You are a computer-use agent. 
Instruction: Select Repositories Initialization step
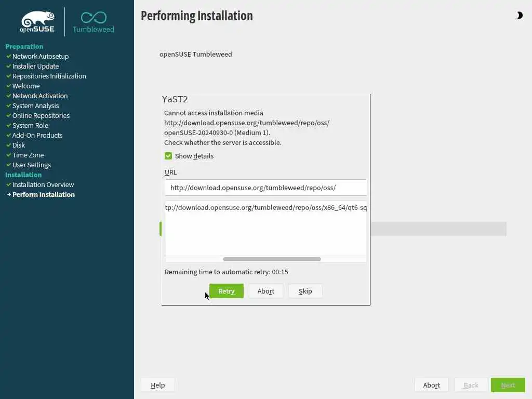tap(49, 76)
